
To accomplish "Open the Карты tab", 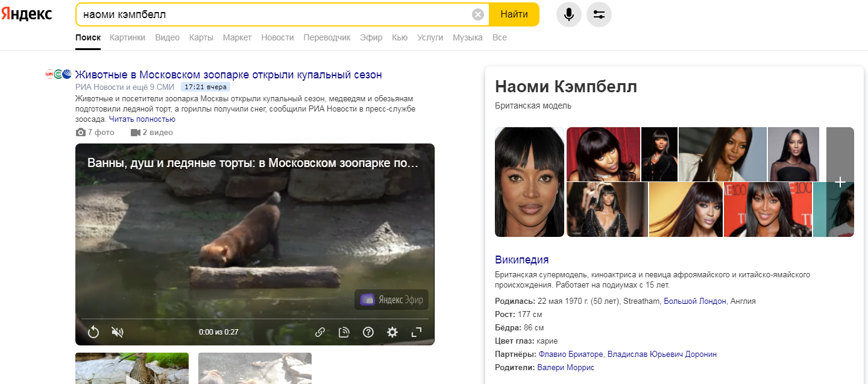I will tap(201, 37).
